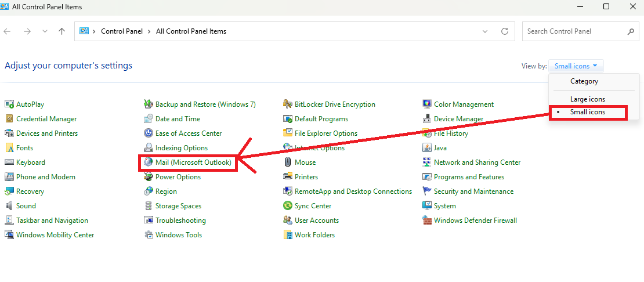Click the Java control panel icon
Viewport: 644px width, 282px height.
tap(427, 148)
